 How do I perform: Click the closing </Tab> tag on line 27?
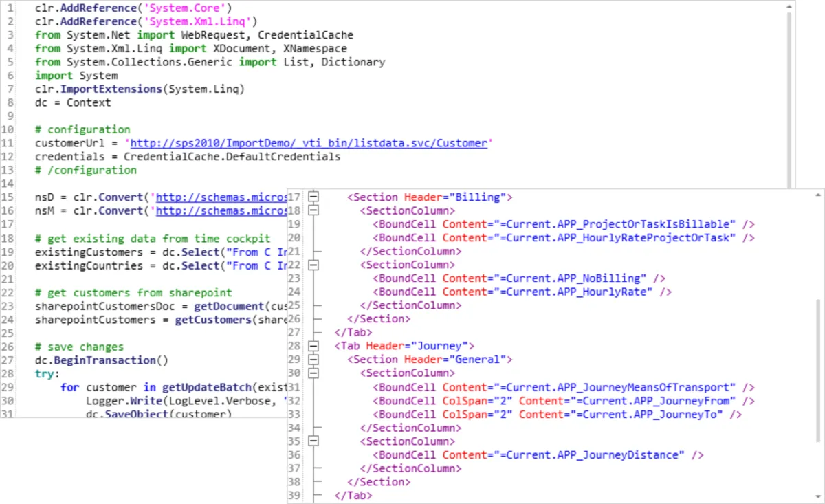click(353, 333)
